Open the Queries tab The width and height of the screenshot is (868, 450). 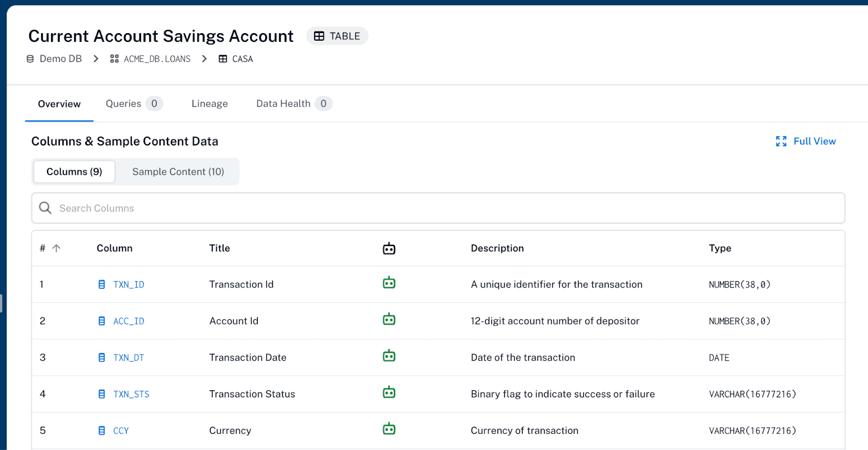pos(134,104)
